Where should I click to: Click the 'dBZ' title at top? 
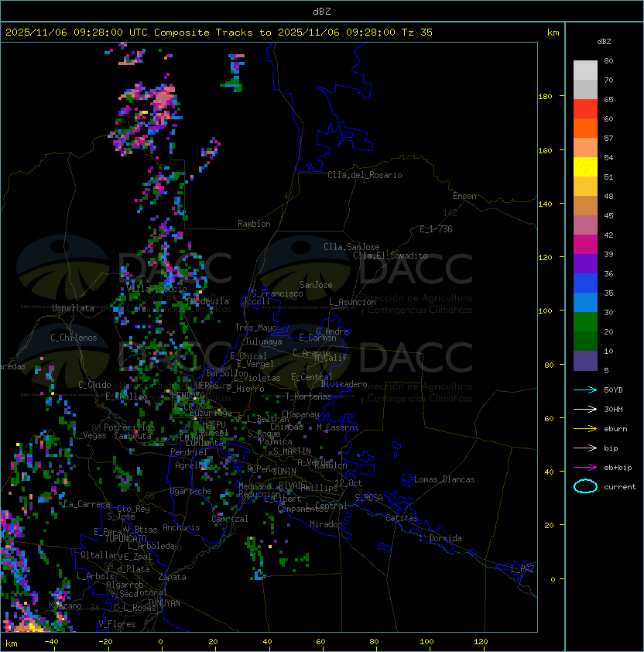pyautogui.click(x=322, y=11)
